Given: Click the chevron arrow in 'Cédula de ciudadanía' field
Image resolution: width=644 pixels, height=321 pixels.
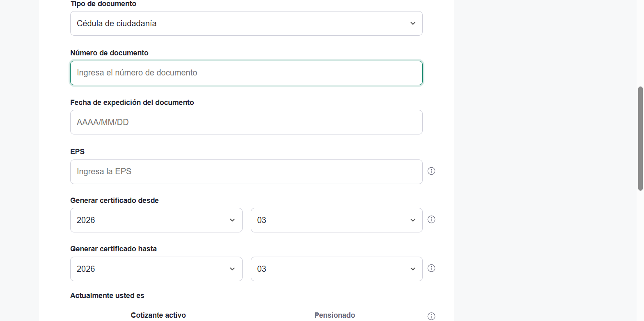Looking at the screenshot, I should [x=413, y=23].
